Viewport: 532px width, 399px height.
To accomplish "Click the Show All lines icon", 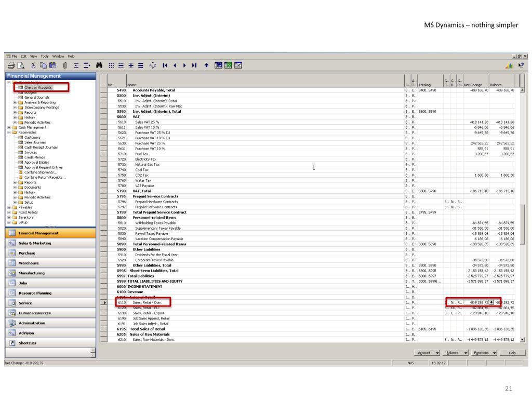I will coord(140,65).
